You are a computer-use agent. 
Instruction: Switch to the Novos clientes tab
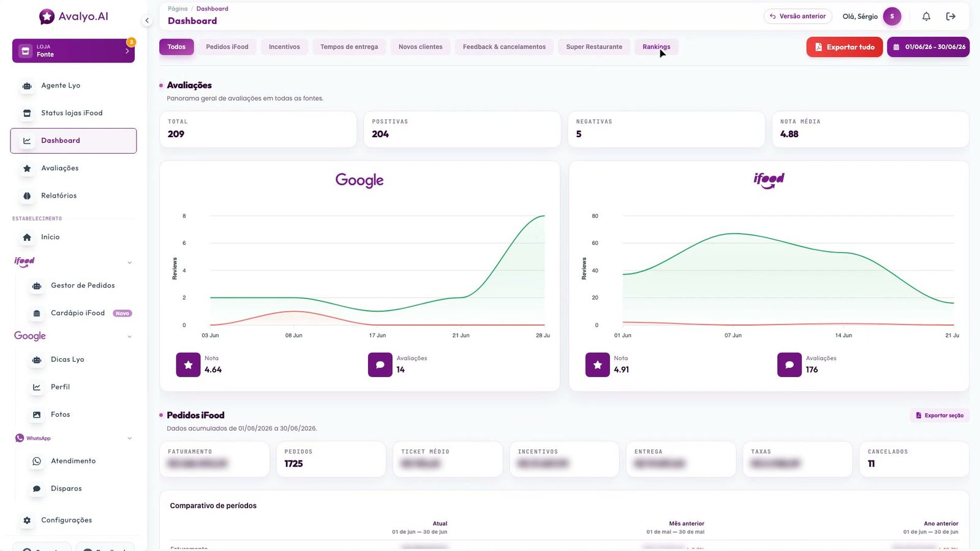pyautogui.click(x=420, y=47)
